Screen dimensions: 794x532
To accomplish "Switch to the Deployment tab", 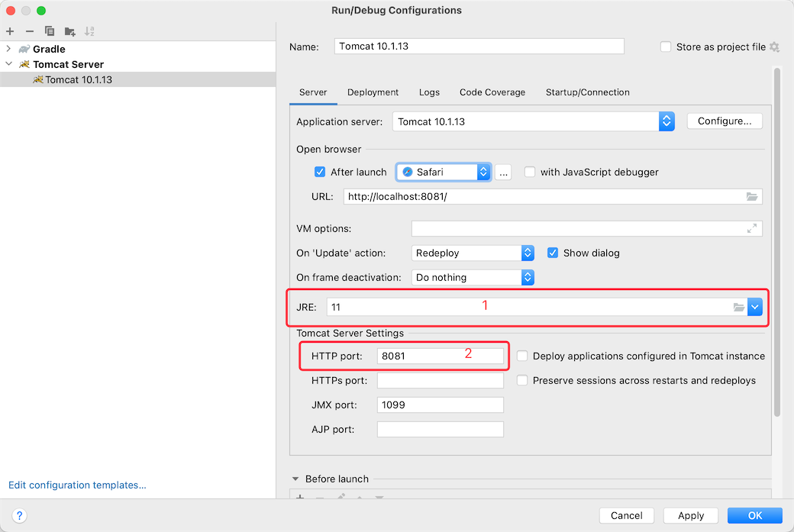I will click(373, 92).
